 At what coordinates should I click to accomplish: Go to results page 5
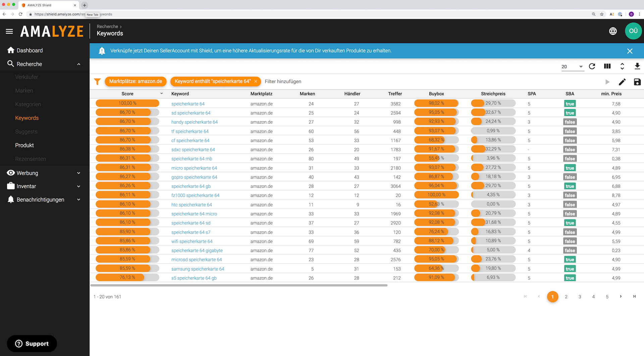pos(607,297)
